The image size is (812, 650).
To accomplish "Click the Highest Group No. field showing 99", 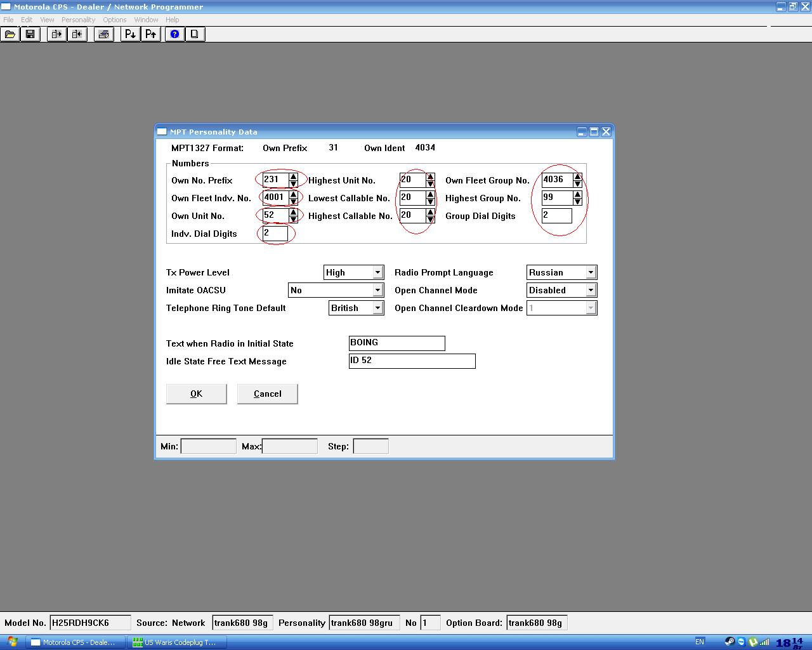I will (558, 198).
